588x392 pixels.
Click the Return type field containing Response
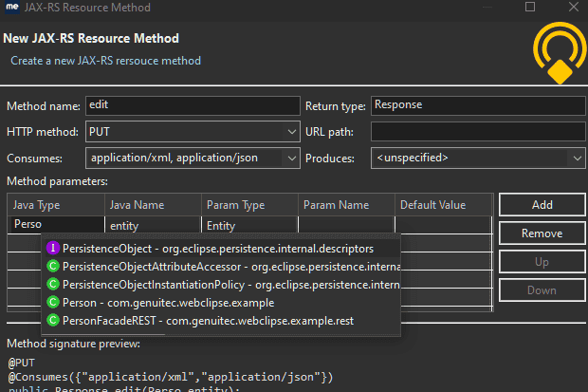click(x=478, y=105)
